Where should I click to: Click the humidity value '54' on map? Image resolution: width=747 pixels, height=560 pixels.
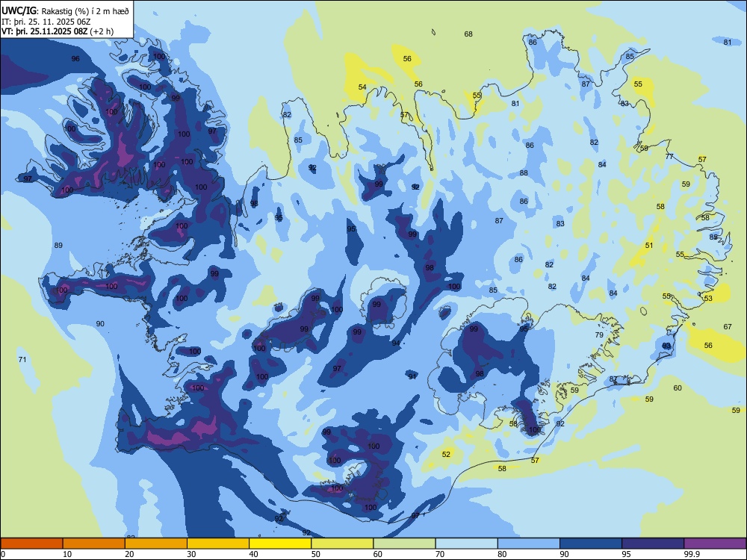tap(362, 87)
